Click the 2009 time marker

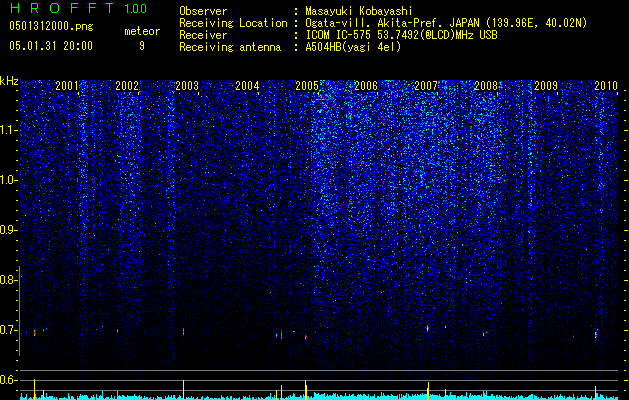[x=546, y=85]
